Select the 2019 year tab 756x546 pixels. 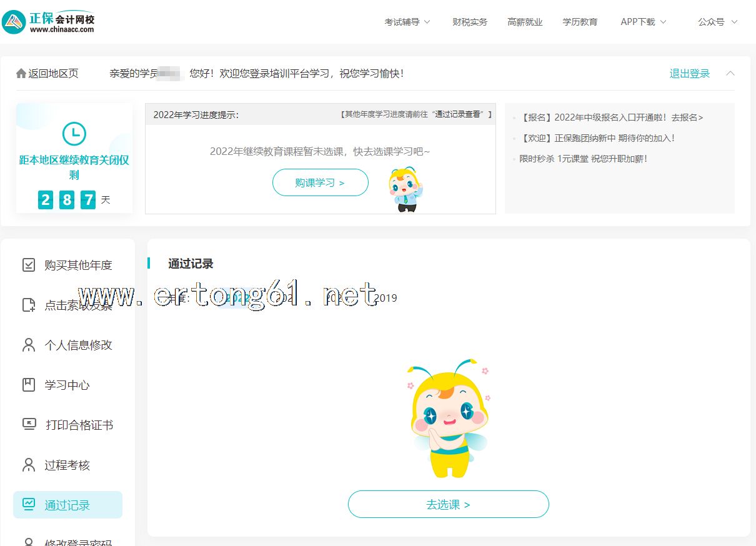click(385, 298)
